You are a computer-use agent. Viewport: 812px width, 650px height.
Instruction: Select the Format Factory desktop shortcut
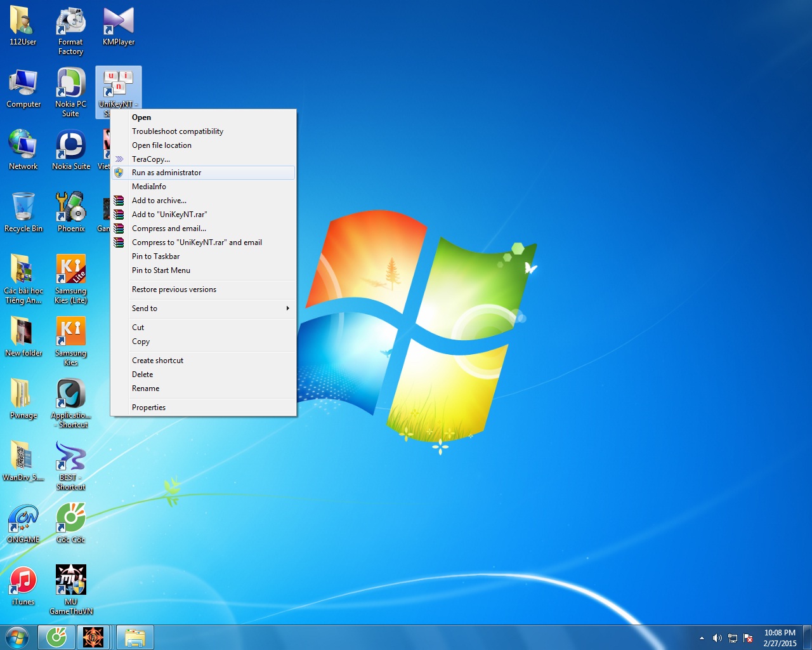(70, 30)
